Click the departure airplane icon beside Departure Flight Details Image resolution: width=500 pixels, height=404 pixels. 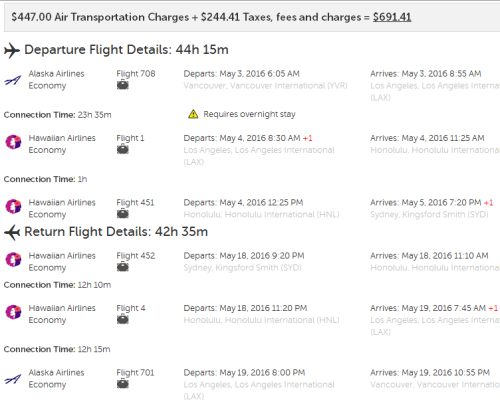12,50
